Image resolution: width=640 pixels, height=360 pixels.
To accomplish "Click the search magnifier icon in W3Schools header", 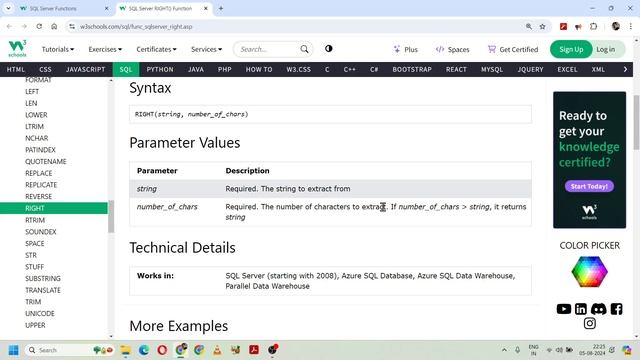I will [x=304, y=49].
